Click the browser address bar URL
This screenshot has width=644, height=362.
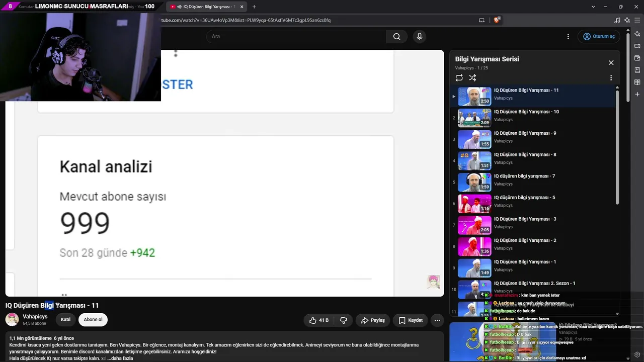click(x=246, y=20)
